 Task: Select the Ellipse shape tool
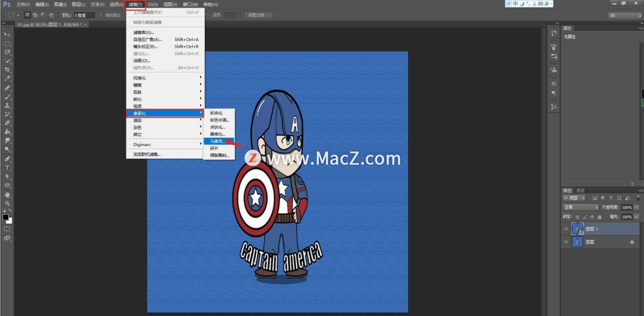[x=7, y=185]
